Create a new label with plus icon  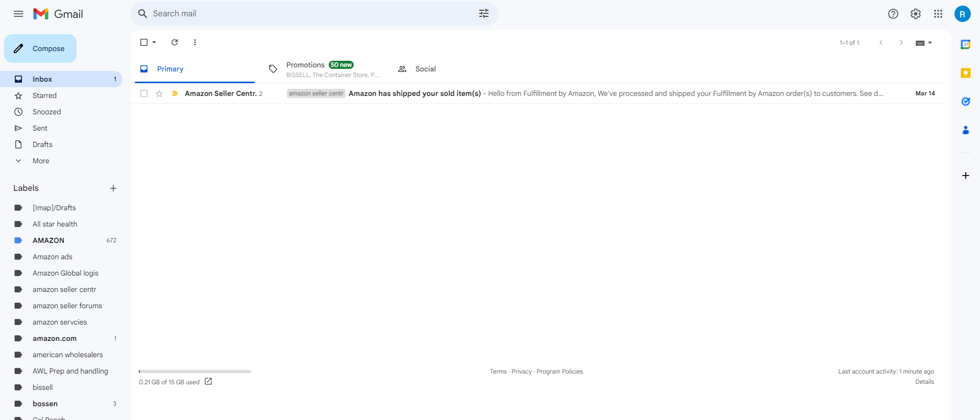pyautogui.click(x=113, y=188)
